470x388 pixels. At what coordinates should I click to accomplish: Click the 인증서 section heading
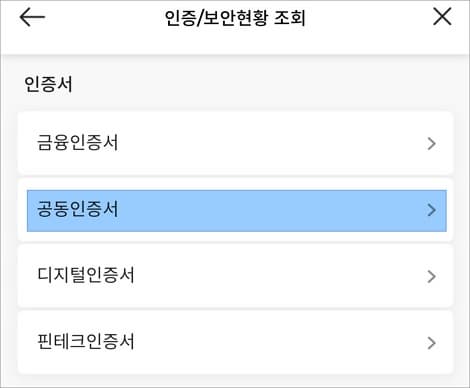(48, 84)
